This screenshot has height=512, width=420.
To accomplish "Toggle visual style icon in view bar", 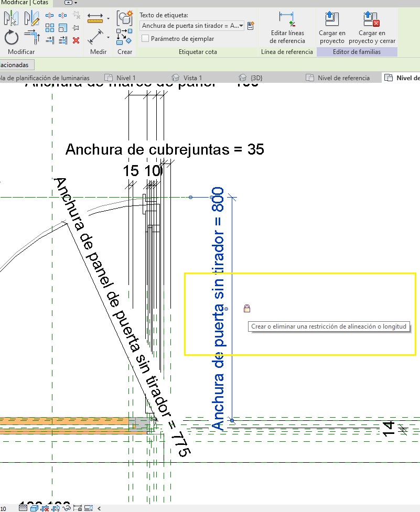I will [x=34, y=508].
